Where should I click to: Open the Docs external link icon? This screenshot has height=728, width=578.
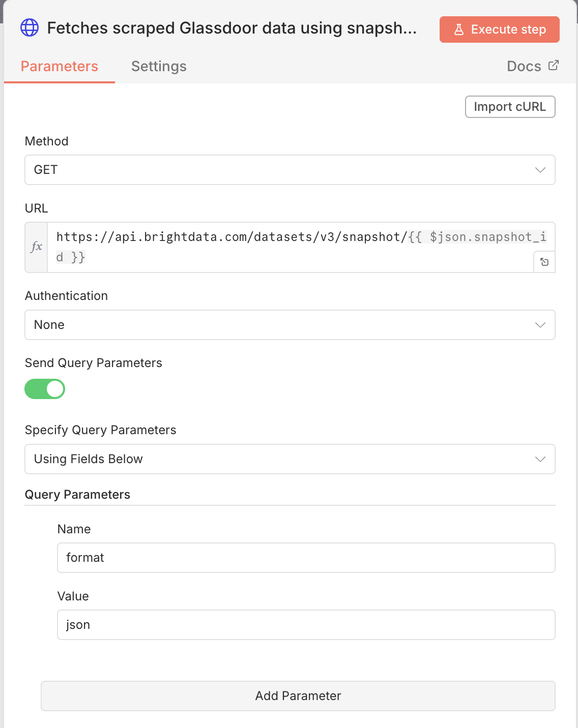(x=554, y=66)
